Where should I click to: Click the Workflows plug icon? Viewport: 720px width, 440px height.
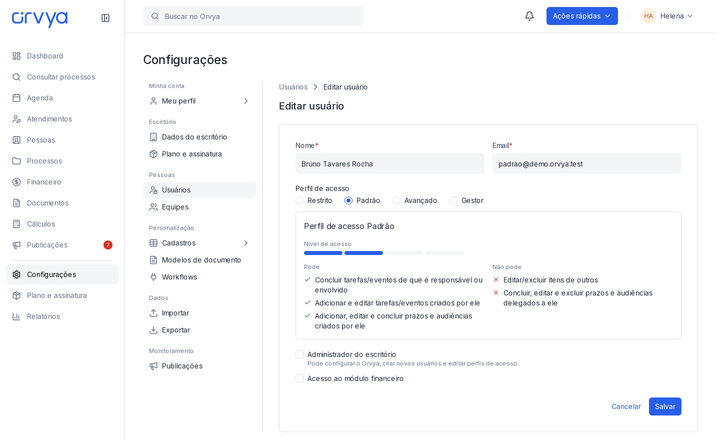[153, 277]
